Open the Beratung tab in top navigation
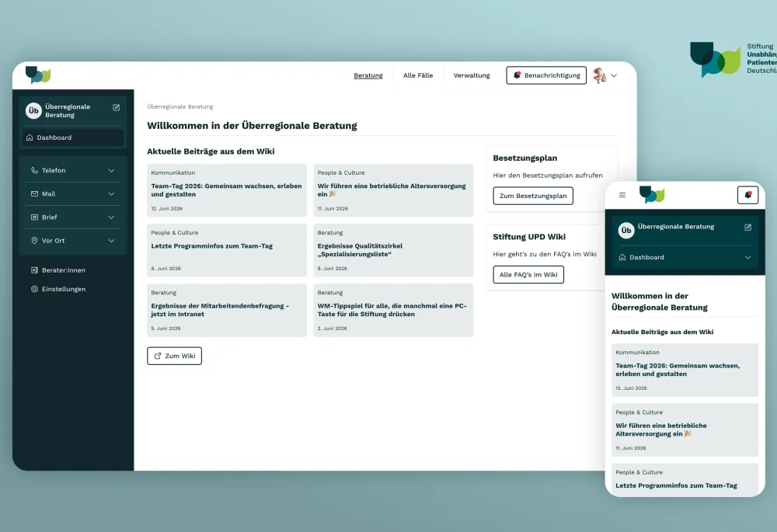777x532 pixels. (368, 75)
